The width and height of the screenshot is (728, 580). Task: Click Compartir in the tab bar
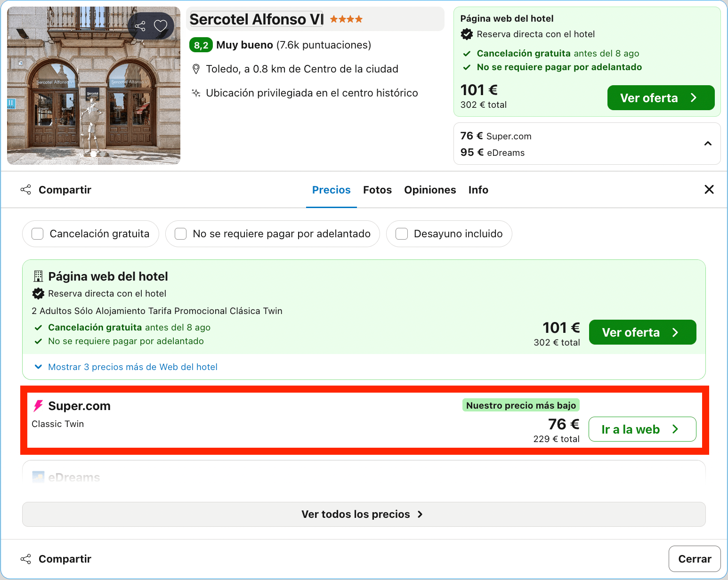[x=65, y=190]
